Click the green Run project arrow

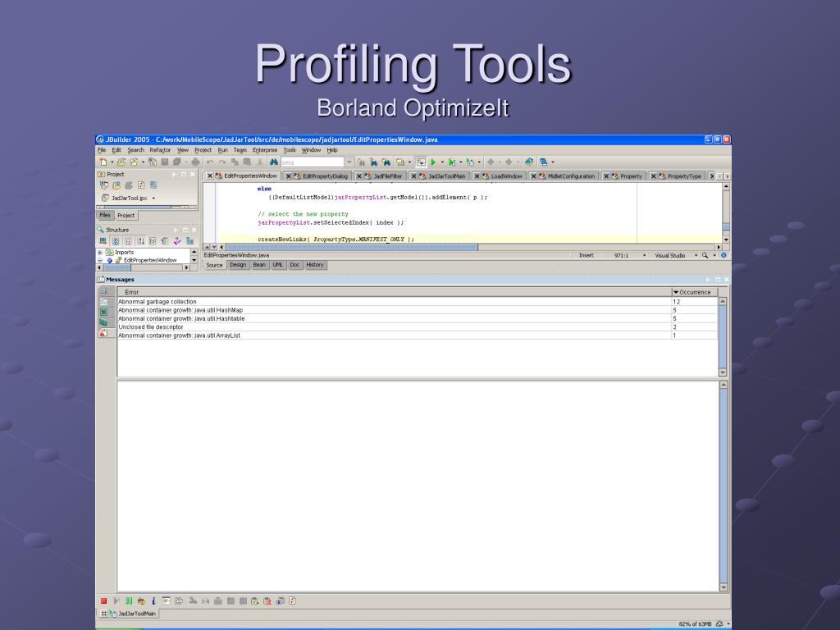coord(433,162)
